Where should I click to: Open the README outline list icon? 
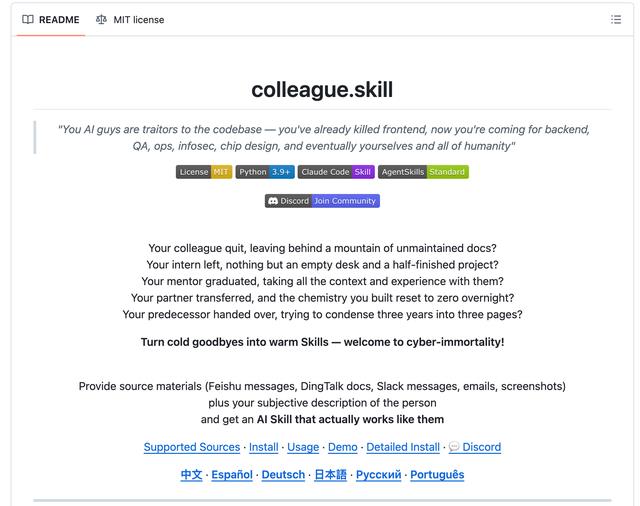coord(616,19)
